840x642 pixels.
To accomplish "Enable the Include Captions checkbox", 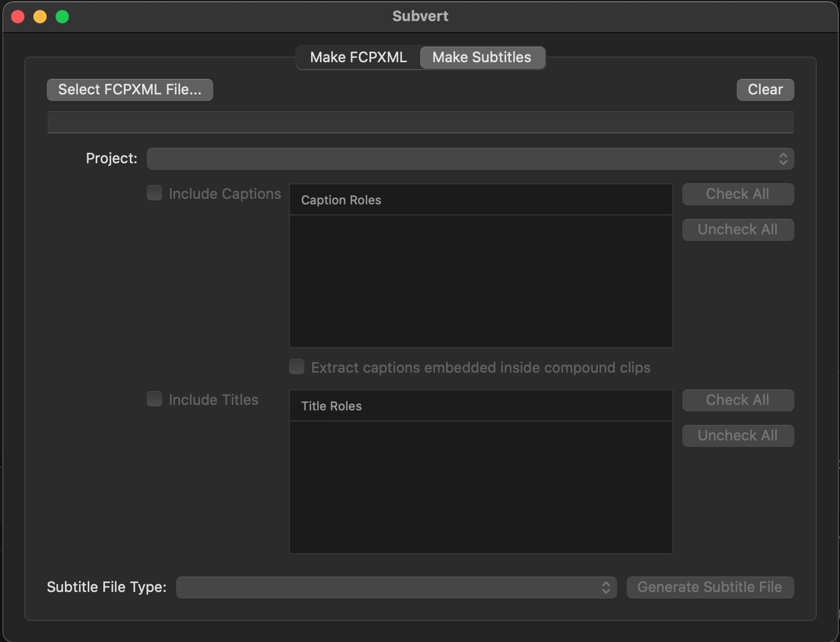I will click(154, 193).
